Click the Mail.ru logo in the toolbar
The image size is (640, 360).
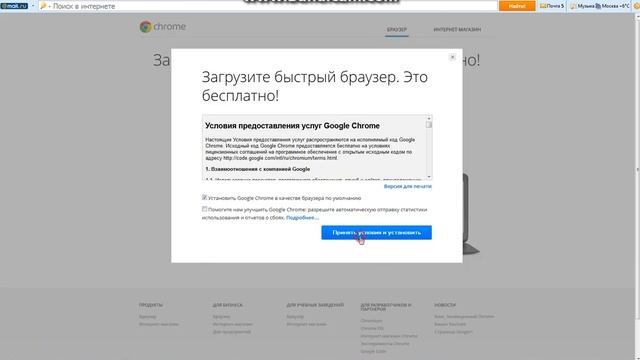(x=14, y=6)
